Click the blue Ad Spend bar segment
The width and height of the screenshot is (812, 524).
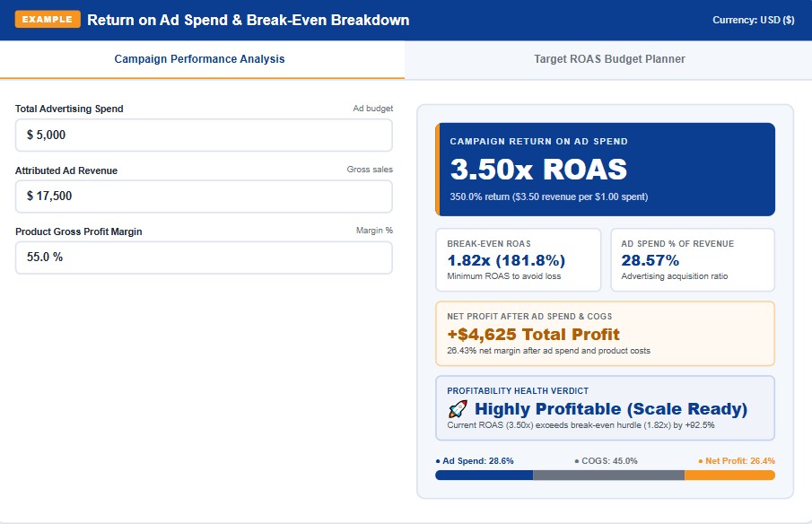485,475
